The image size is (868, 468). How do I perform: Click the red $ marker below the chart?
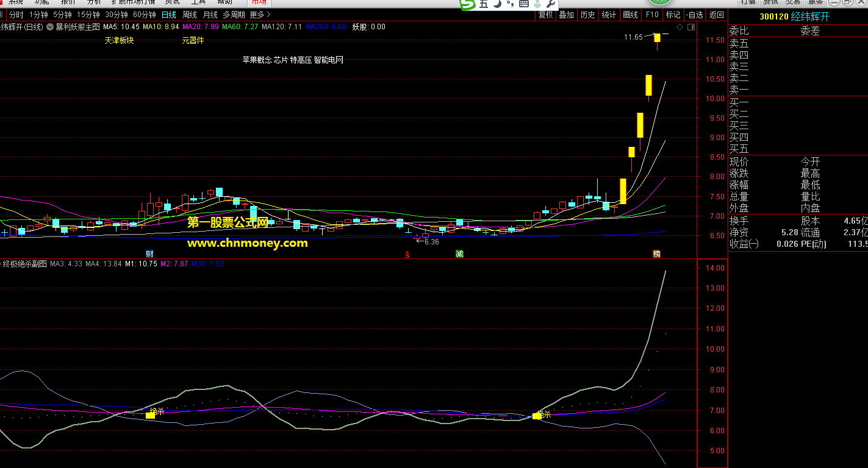(x=407, y=255)
